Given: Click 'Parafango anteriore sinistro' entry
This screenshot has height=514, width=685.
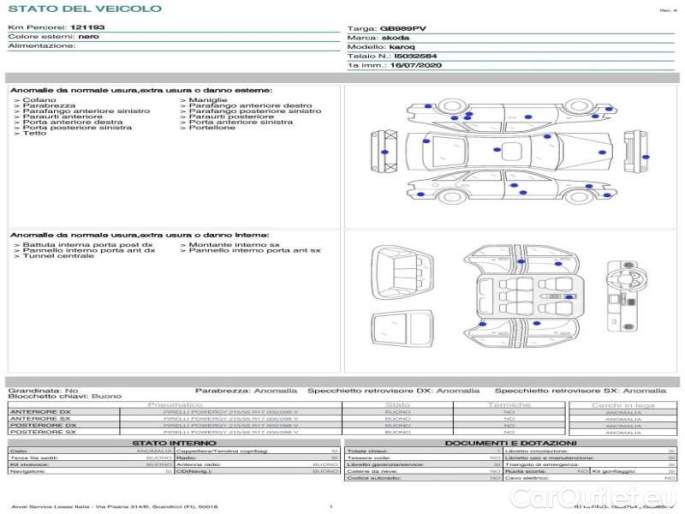Looking at the screenshot, I should click(x=86, y=111).
